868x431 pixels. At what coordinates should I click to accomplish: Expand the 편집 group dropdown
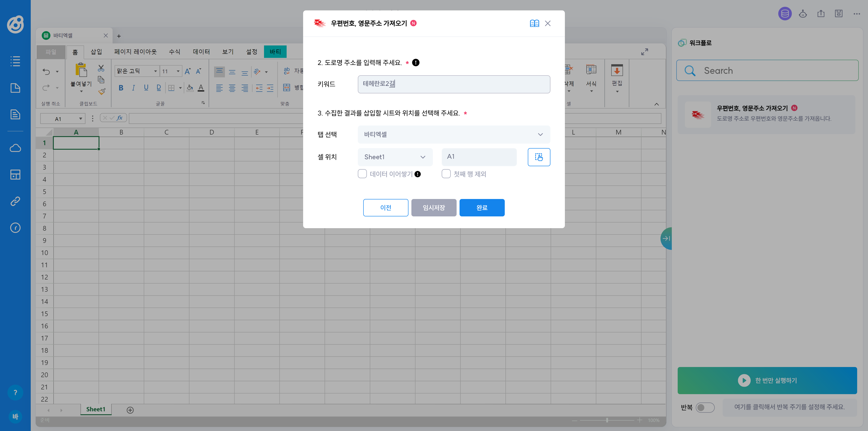click(x=617, y=92)
